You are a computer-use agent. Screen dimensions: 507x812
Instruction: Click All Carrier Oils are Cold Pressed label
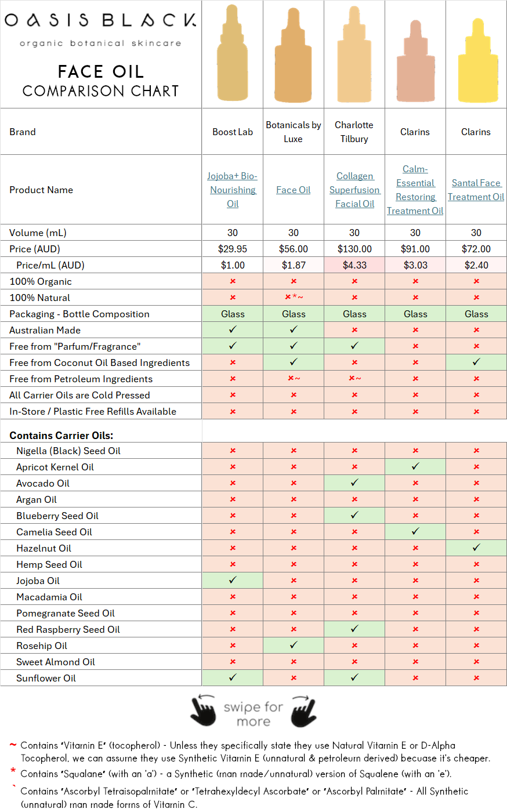[79, 395]
